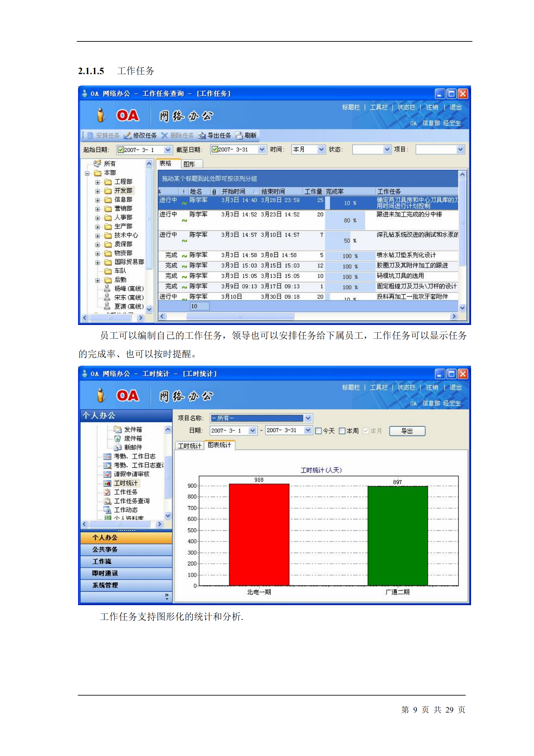The width and height of the screenshot is (534, 756).
Task: Click the 删除任务 delete task X icon
Action: [x=164, y=136]
